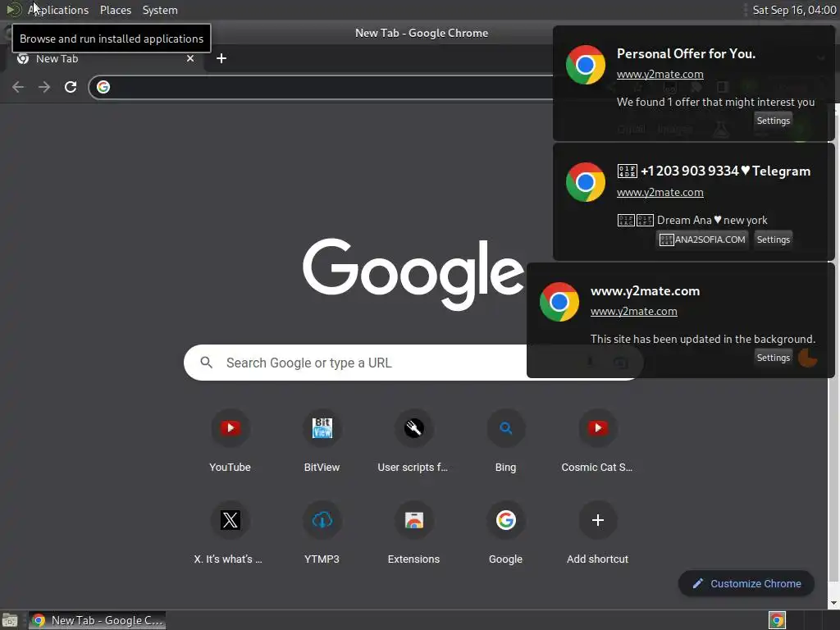Click the Applications menu logo icon

pos(13,10)
